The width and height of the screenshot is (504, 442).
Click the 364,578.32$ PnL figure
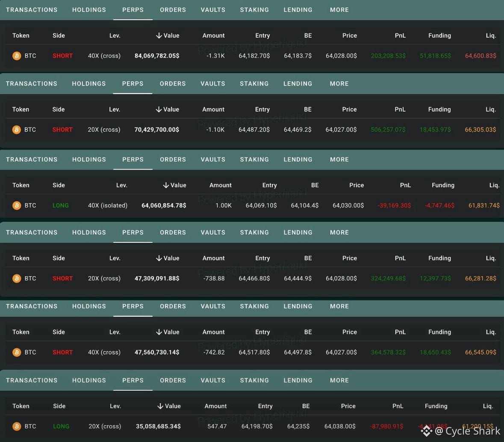pyautogui.click(x=388, y=352)
